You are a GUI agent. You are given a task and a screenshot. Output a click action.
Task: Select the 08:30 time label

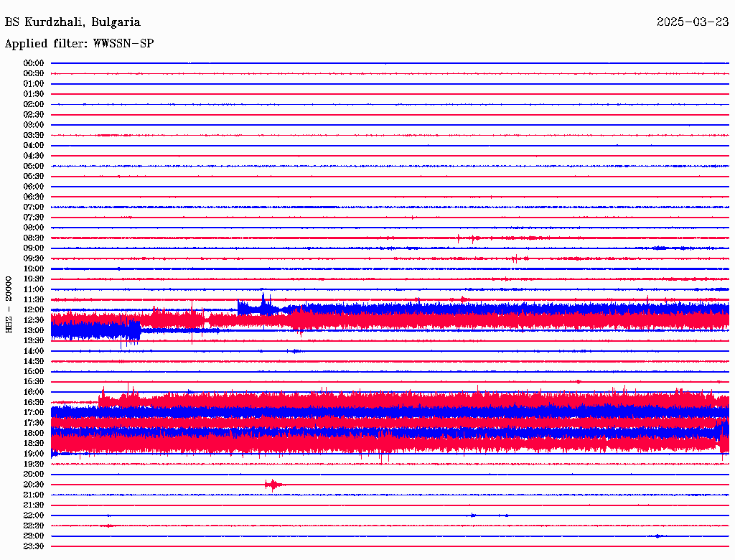[34, 238]
